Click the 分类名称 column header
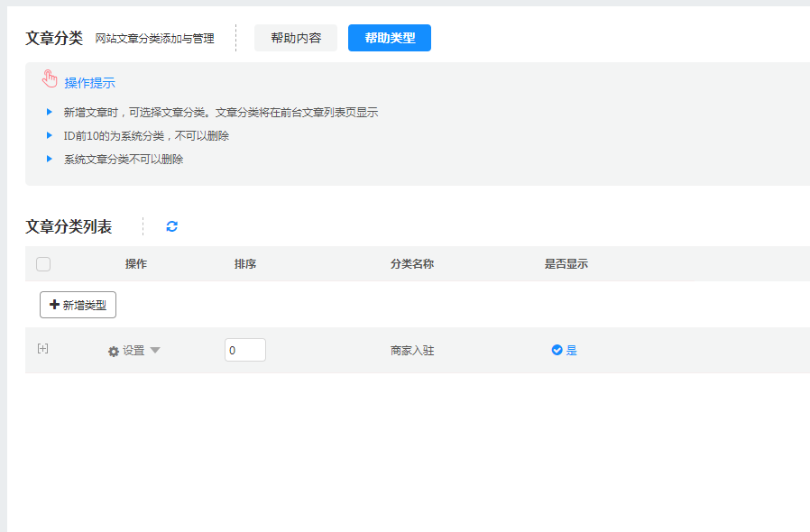 (x=412, y=264)
